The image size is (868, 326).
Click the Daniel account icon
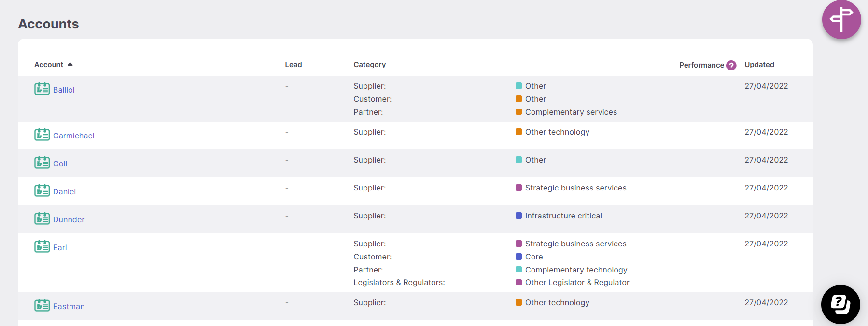coord(42,190)
